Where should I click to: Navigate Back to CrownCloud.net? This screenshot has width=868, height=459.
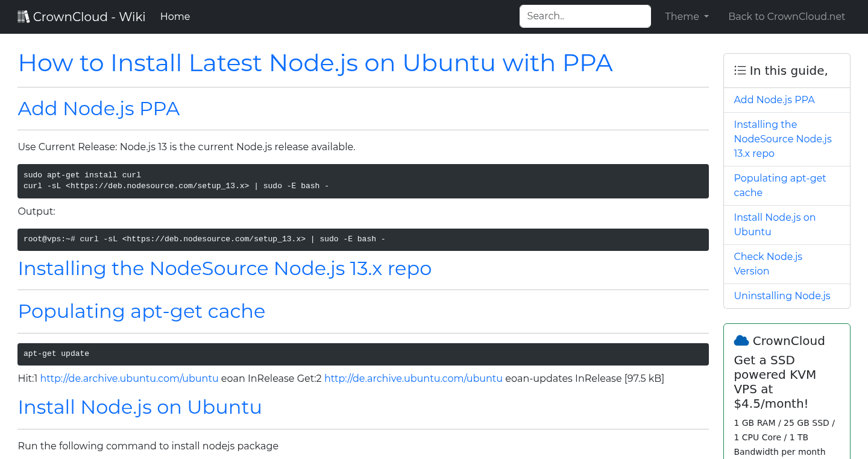point(787,16)
